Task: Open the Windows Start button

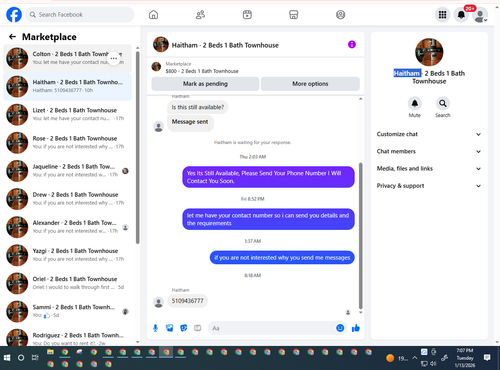Action: click(7, 358)
